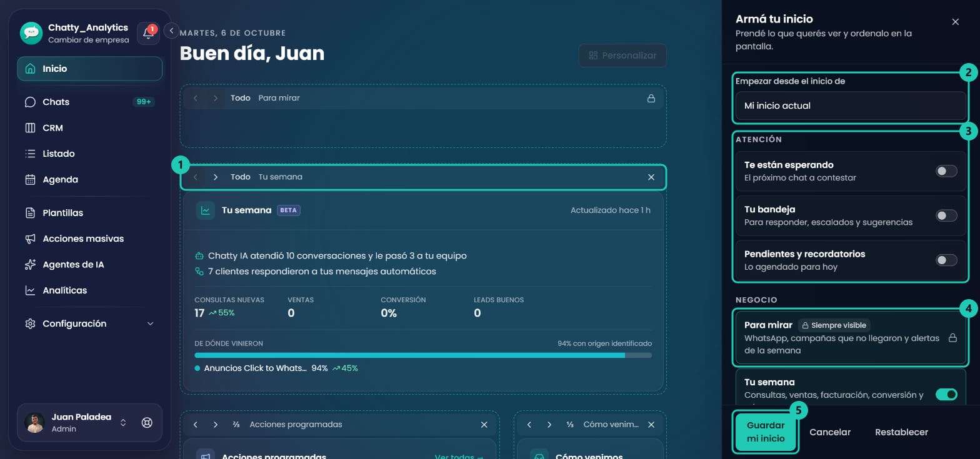Click Restablecer in the panel footer

click(901, 432)
